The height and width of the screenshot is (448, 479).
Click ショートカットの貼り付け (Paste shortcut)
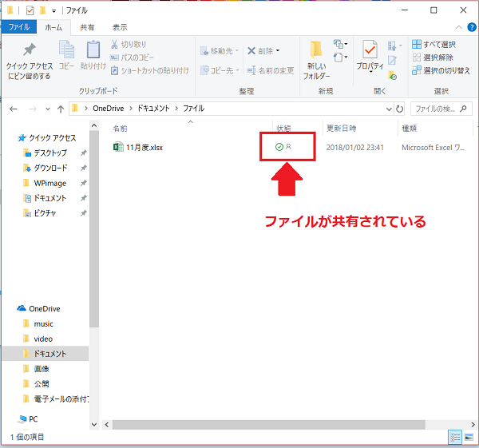pyautogui.click(x=150, y=70)
